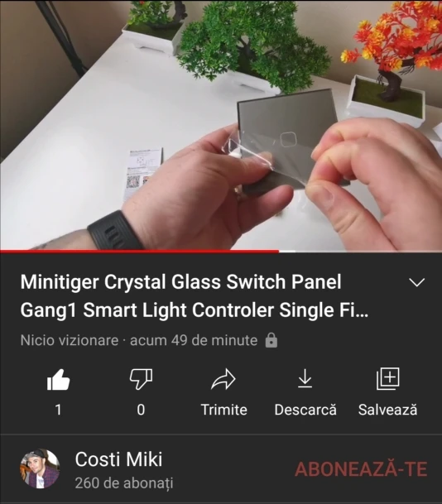Click the private lock icon beside upload time
Viewport: 442px width, 504px height.
tap(271, 340)
